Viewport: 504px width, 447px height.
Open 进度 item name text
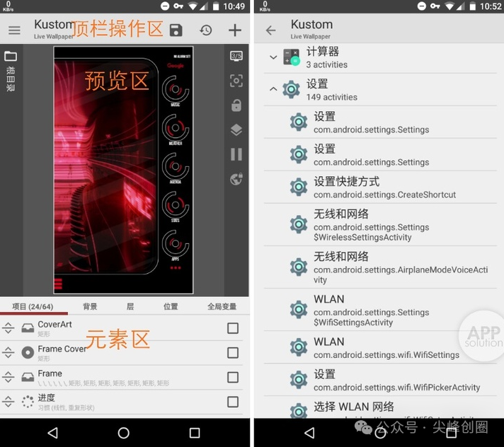click(x=46, y=398)
